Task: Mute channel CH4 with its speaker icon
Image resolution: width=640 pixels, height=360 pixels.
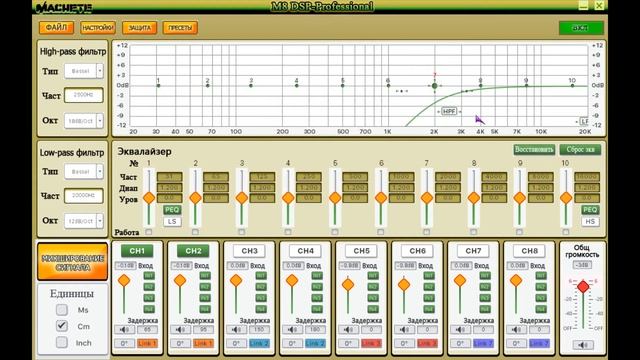Action: (293, 329)
